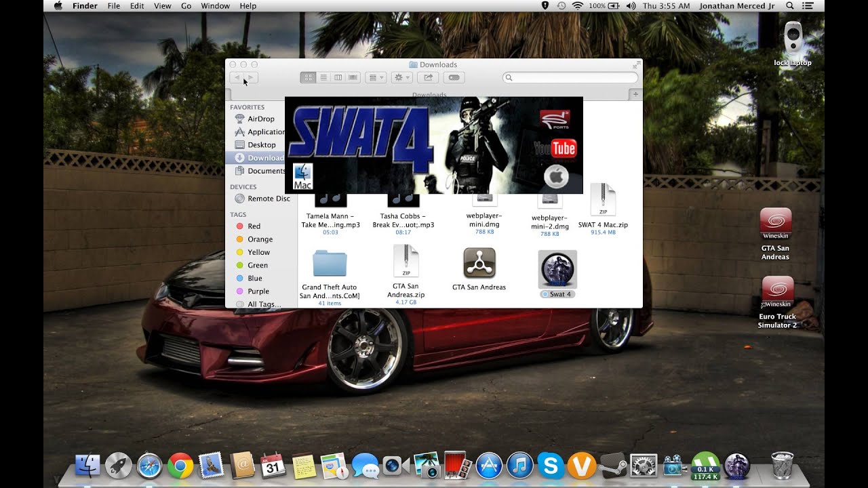Click the Share toolbar button
The height and width of the screenshot is (488, 868).
(428, 78)
